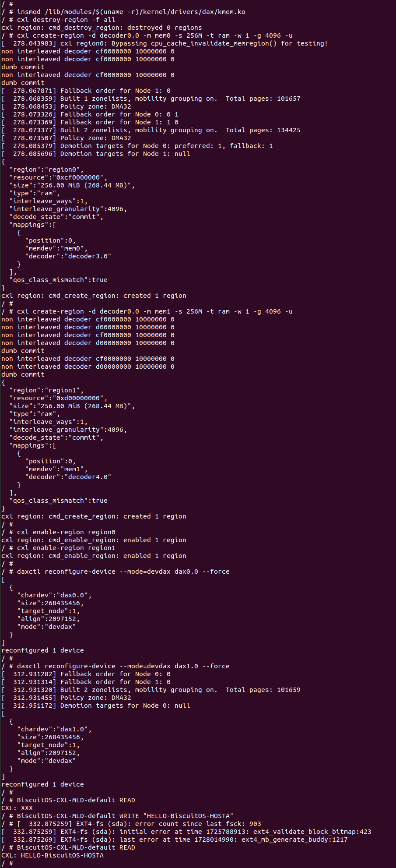The height and width of the screenshot is (868, 396).
Task: Click the "resource":"0xcf0000000" JSON line
Action: click(x=58, y=177)
